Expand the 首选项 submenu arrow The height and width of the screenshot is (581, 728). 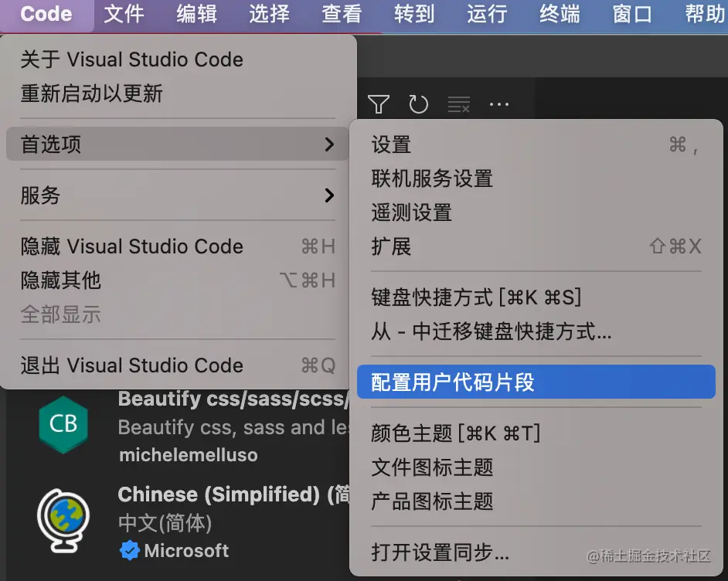click(x=329, y=144)
